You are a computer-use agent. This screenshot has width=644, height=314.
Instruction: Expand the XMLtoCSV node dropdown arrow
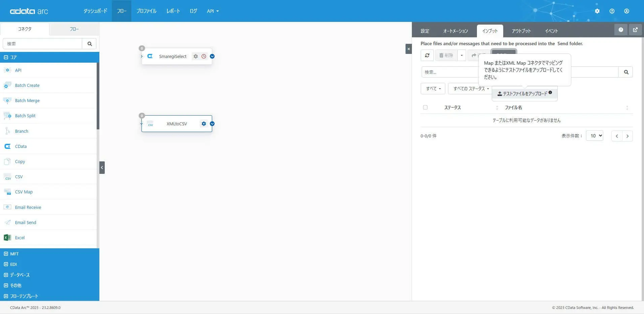pos(212,124)
